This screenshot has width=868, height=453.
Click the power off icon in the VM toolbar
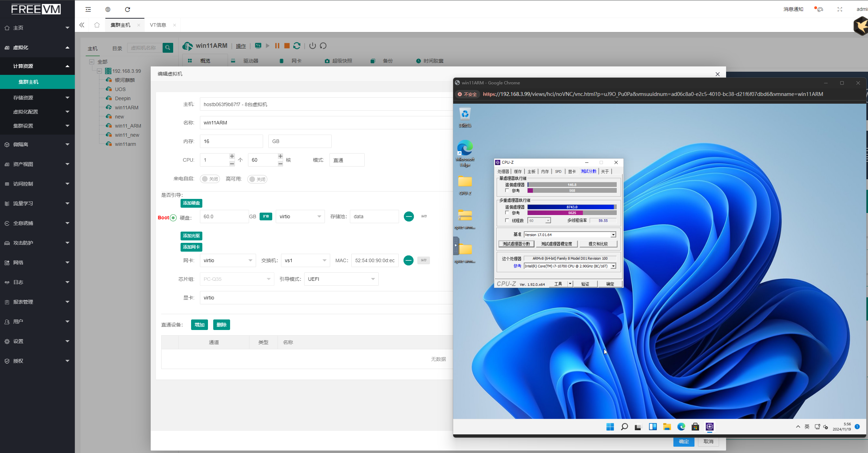coord(312,46)
